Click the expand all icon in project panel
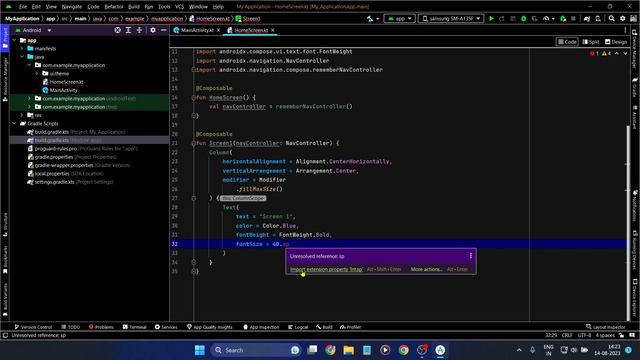The width and height of the screenshot is (640, 360). [x=128, y=30]
